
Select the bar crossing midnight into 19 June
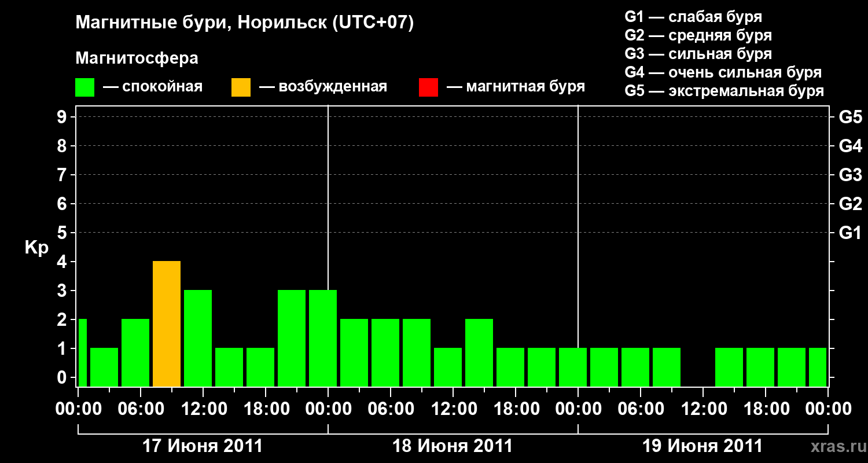[573, 367]
